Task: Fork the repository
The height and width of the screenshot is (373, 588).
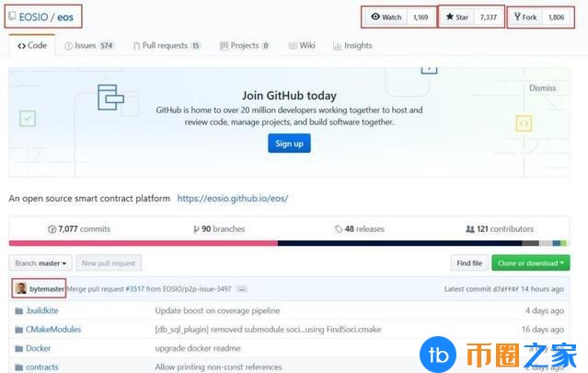Action: point(525,17)
